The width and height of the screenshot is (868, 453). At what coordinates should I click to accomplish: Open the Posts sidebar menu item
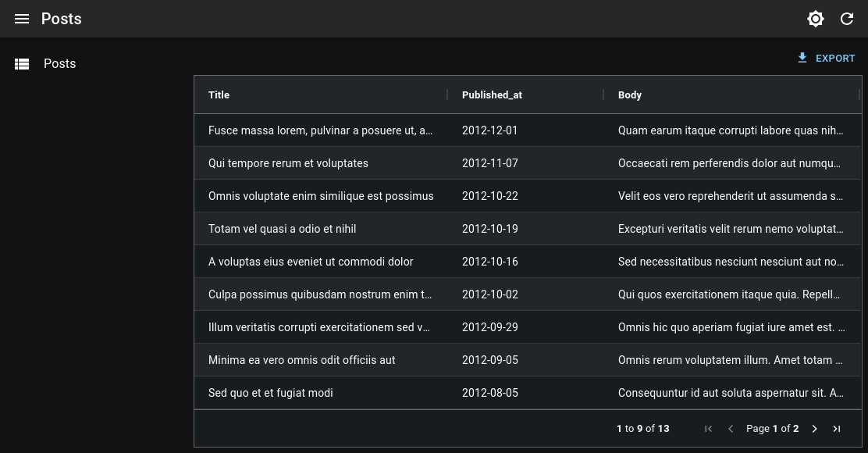point(59,64)
